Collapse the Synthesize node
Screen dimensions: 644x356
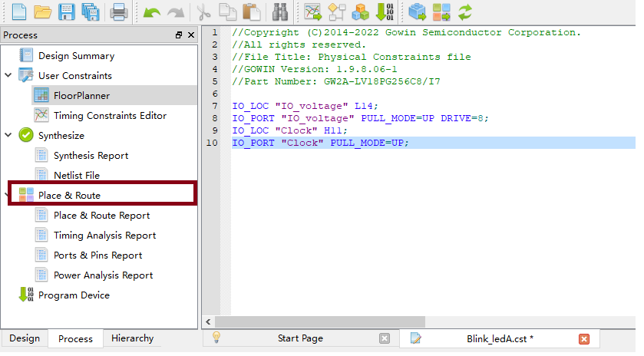click(x=8, y=135)
